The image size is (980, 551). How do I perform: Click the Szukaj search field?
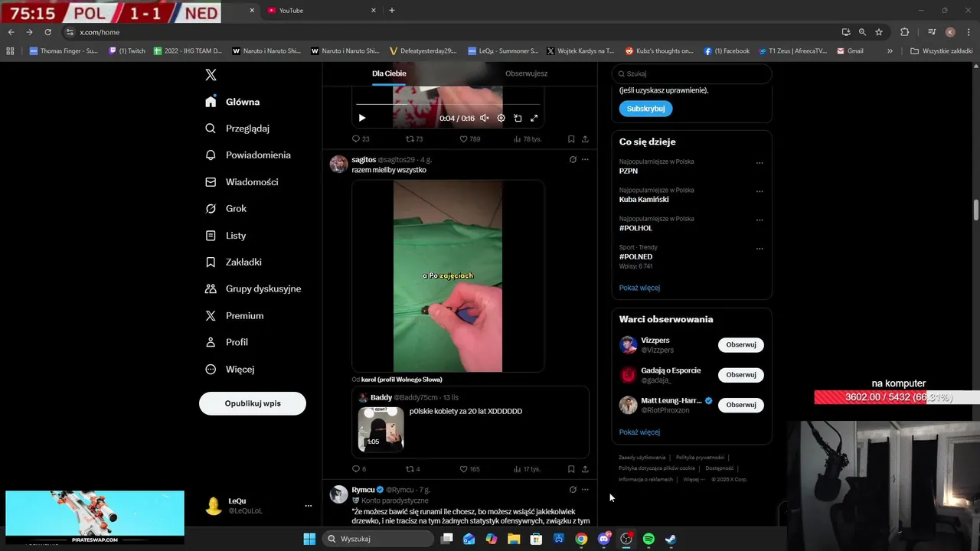coord(691,74)
